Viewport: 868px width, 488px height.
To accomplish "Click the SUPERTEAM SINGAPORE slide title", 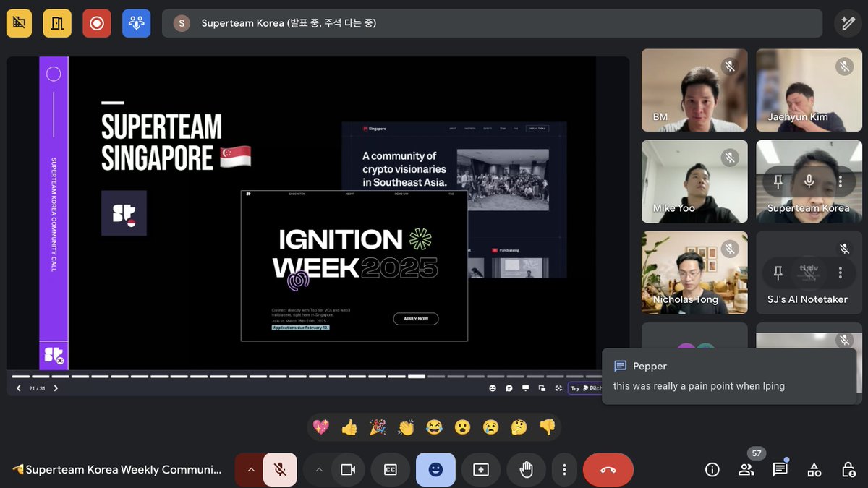I will (176, 142).
